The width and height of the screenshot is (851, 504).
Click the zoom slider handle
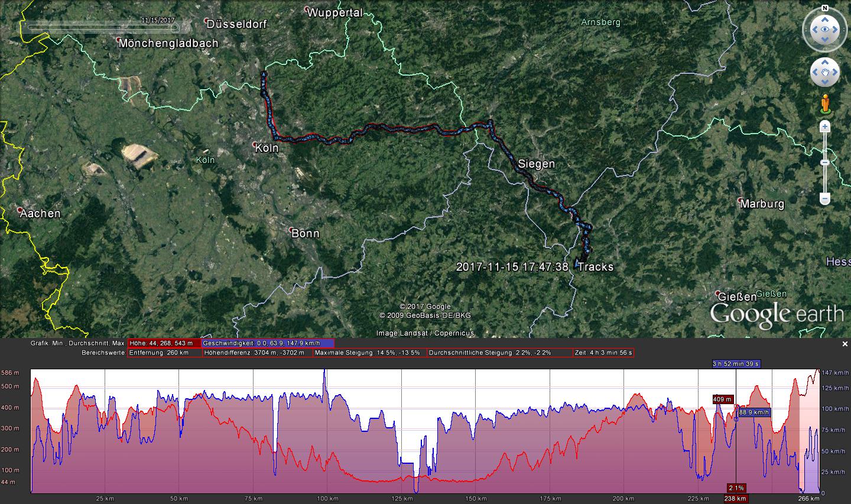[x=824, y=162]
